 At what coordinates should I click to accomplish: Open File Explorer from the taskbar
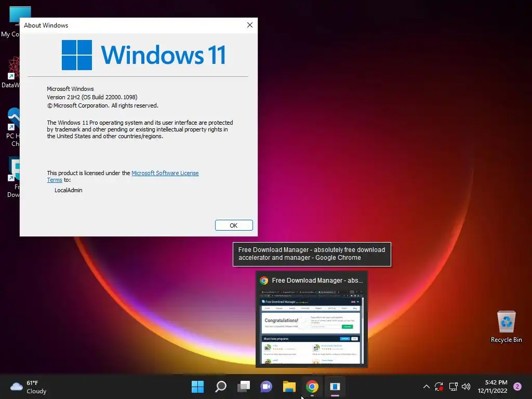(289, 387)
